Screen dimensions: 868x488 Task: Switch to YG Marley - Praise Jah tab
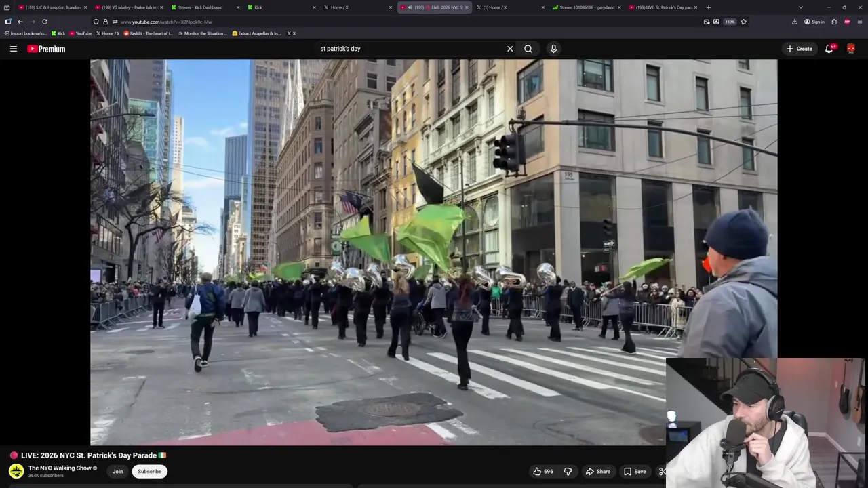pyautogui.click(x=128, y=7)
